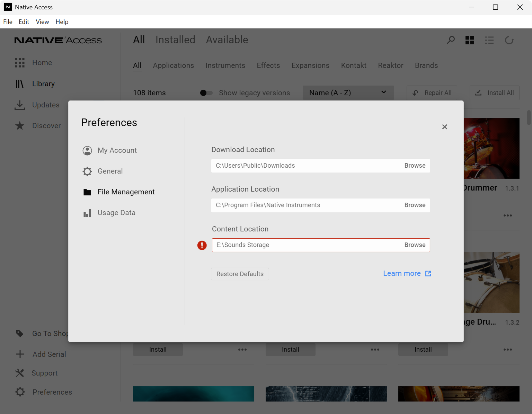Click the red Content Location error icon
This screenshot has width=532, height=414.
pyautogui.click(x=202, y=245)
